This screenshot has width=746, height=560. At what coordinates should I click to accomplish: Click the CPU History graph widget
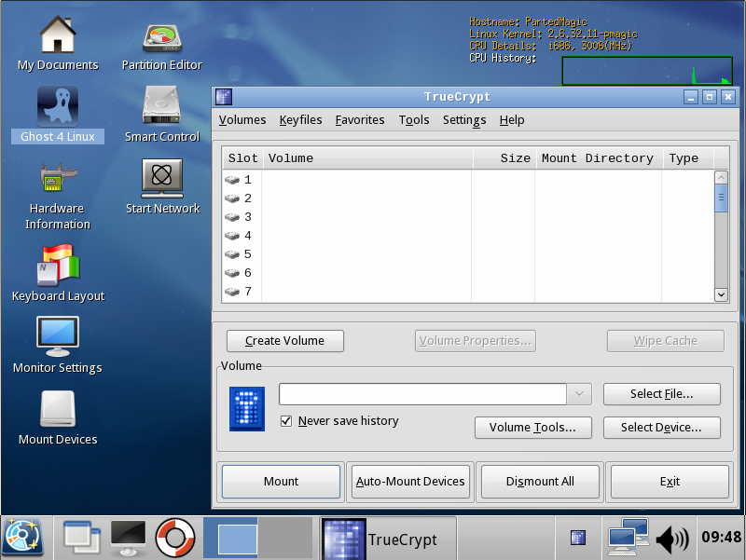[647, 71]
